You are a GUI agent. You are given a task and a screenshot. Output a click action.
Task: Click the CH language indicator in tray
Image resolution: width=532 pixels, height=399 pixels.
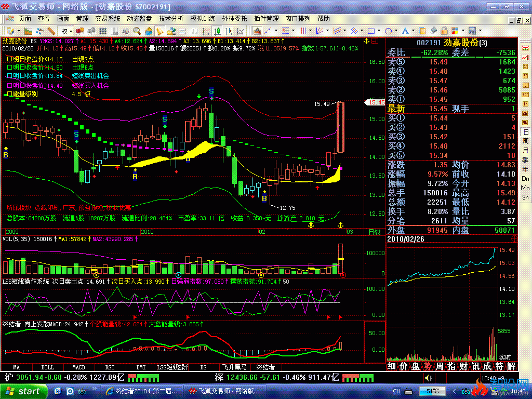click(396, 391)
